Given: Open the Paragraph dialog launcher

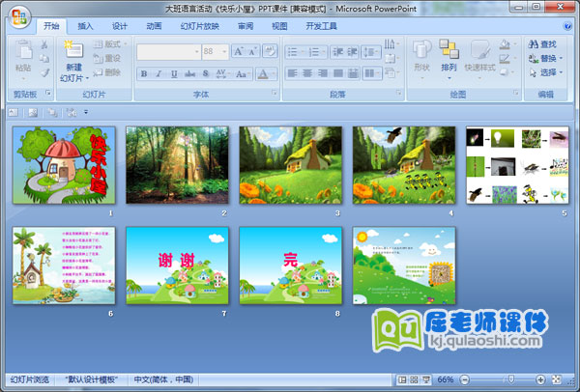Looking at the screenshot, I should point(398,93).
